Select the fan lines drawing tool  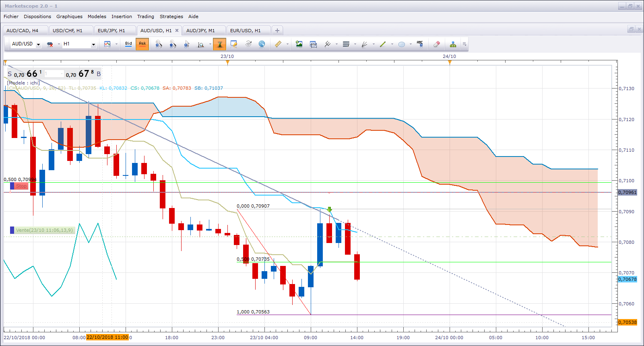(x=364, y=44)
